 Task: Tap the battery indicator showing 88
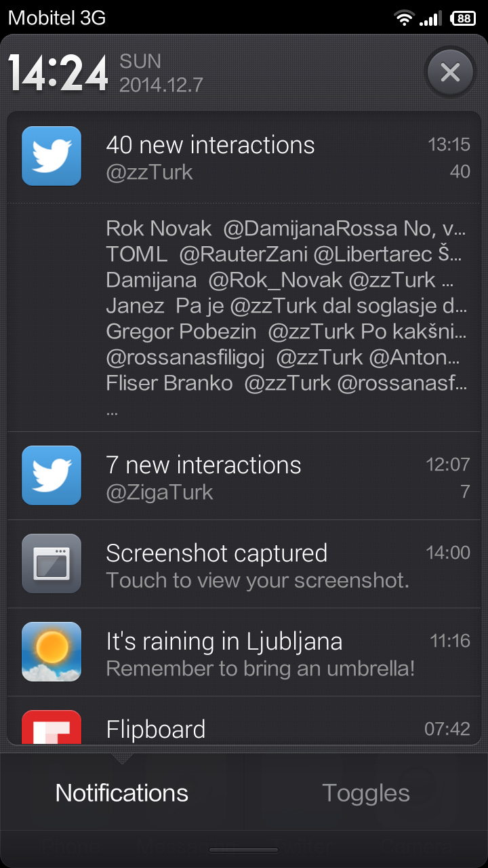464,18
